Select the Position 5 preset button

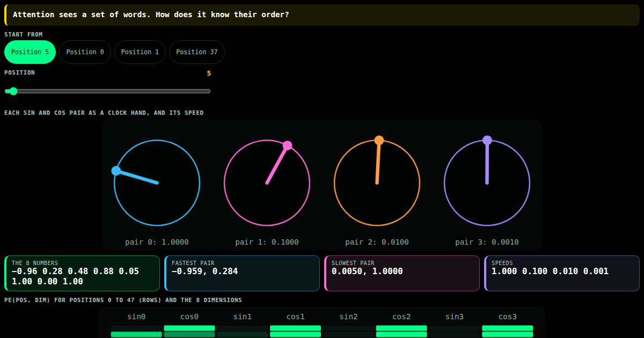pyautogui.click(x=30, y=52)
